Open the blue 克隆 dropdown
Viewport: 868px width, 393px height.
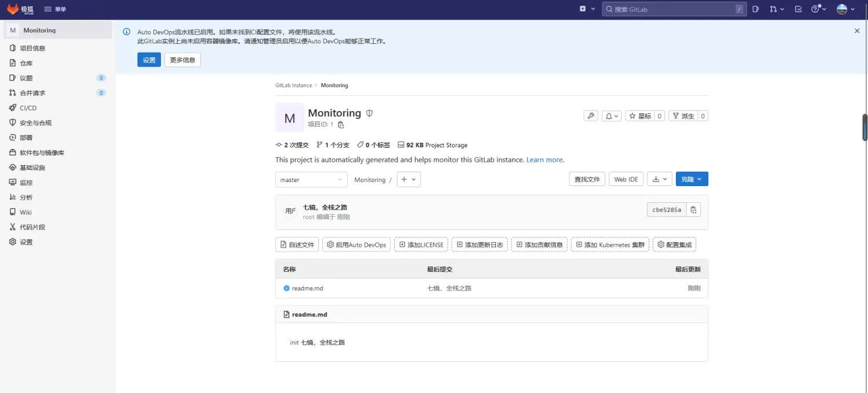click(692, 179)
